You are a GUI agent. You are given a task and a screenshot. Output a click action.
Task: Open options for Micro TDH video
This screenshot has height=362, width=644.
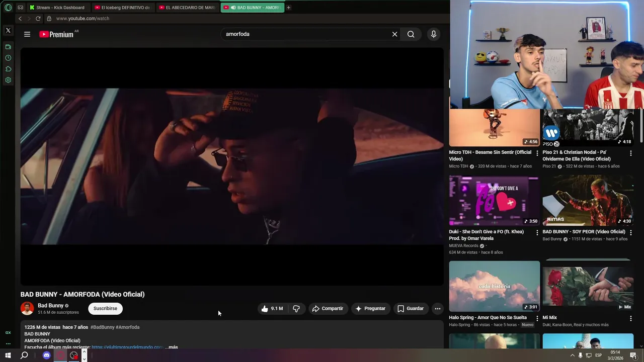[537, 153]
